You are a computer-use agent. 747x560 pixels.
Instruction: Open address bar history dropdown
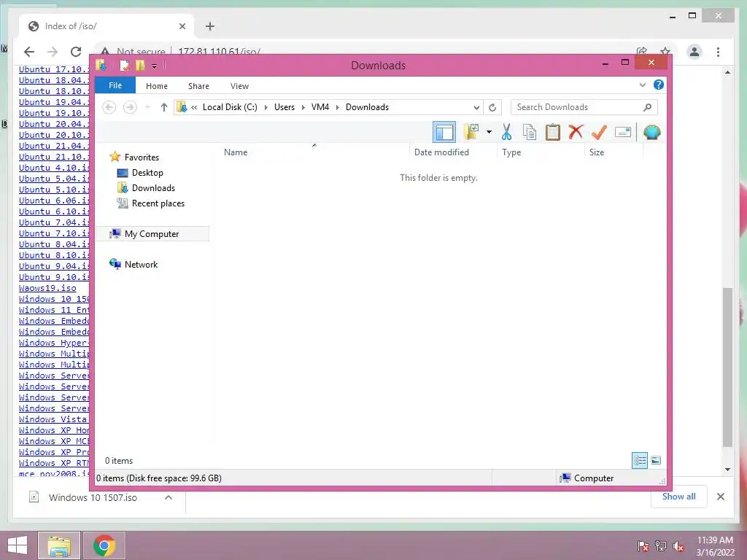(x=476, y=107)
